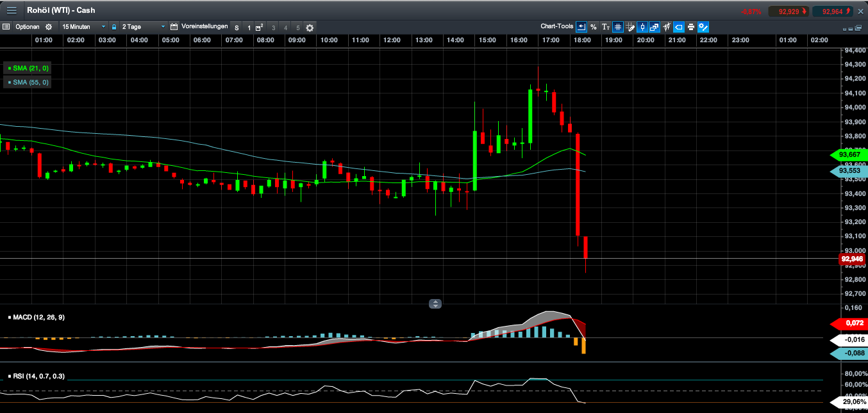Print the chart
This screenshot has height=413, width=868.
pos(691,27)
